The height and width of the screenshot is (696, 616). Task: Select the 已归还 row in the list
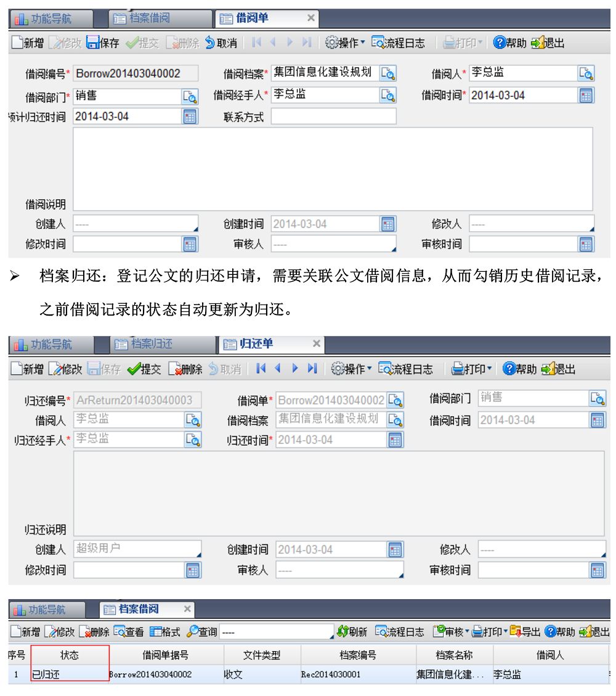click(x=185, y=674)
